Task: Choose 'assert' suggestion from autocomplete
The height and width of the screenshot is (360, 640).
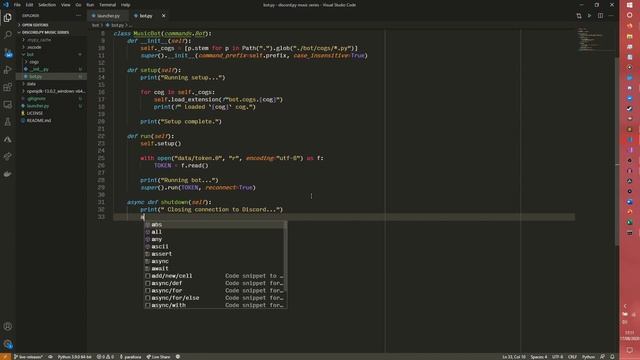Action: coord(215,254)
